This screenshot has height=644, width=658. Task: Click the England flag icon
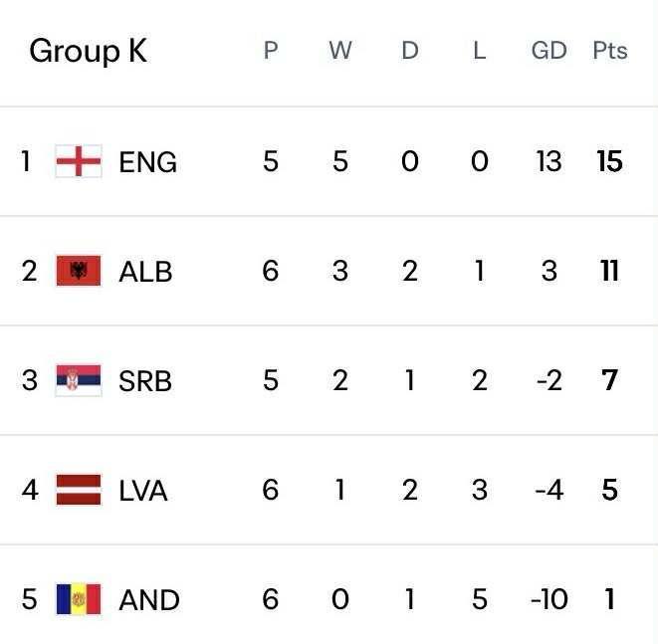coord(79,161)
